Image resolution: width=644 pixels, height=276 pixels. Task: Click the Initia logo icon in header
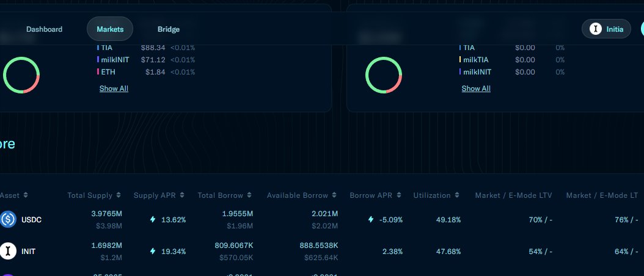click(595, 29)
